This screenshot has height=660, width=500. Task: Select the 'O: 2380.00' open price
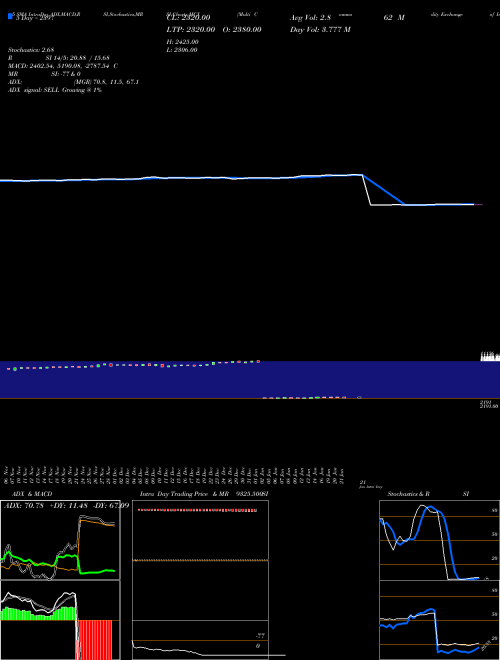[x=242, y=29]
